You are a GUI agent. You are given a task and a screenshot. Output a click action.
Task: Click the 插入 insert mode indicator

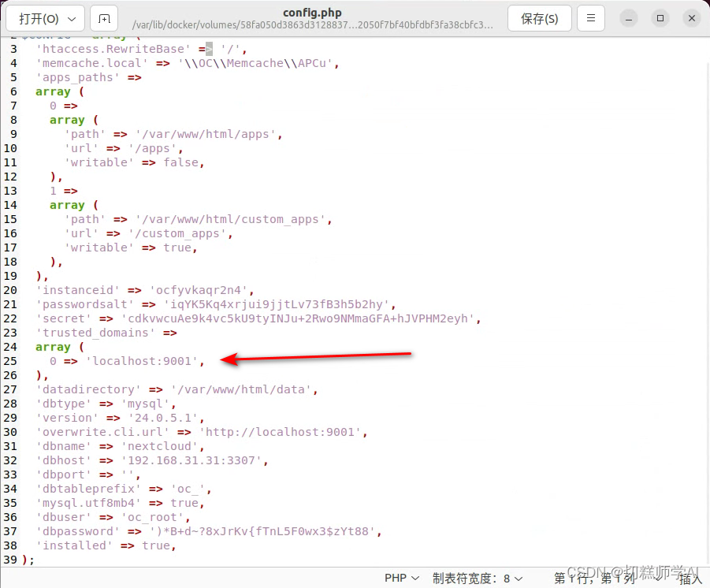point(690,579)
